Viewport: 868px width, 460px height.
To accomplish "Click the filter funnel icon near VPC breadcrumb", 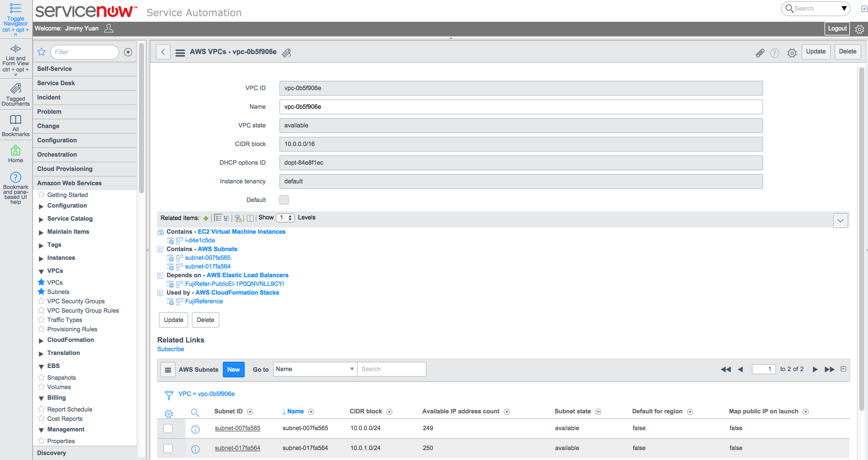I will [x=169, y=395].
